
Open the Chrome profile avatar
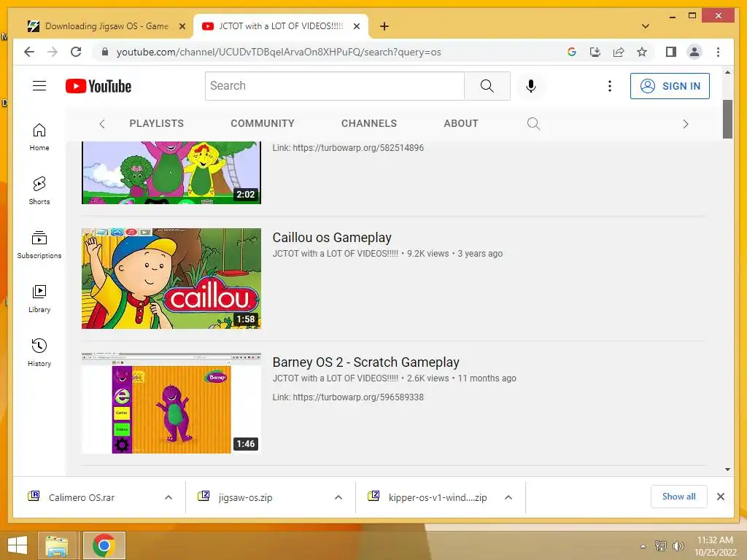pyautogui.click(x=694, y=52)
